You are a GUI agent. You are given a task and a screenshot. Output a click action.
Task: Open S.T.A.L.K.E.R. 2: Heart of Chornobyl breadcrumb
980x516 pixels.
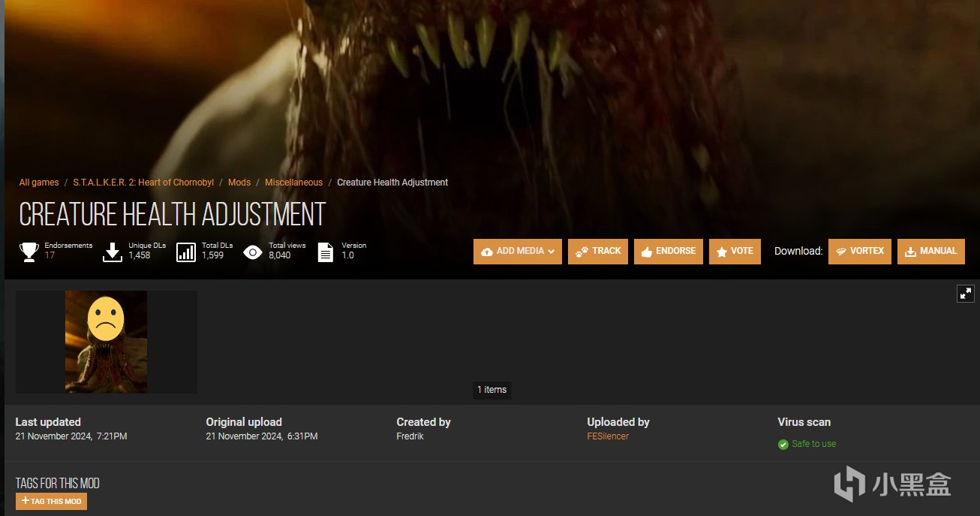click(x=143, y=183)
